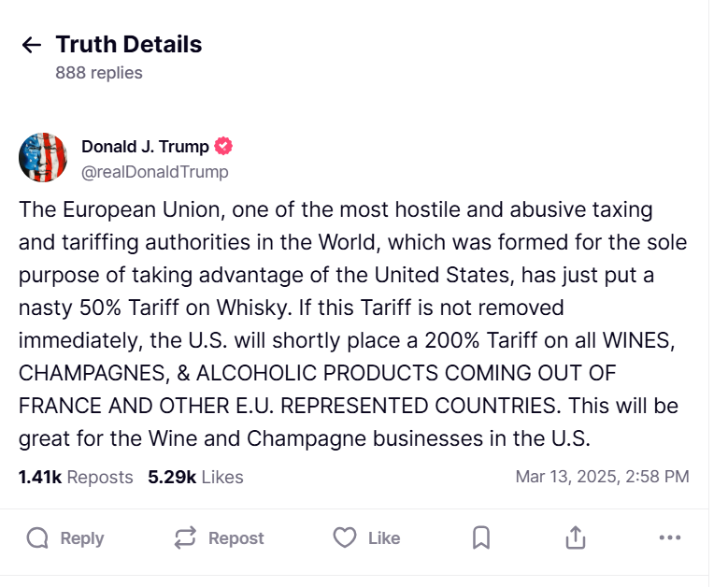Click the Donald J. Trump display name

[145, 146]
